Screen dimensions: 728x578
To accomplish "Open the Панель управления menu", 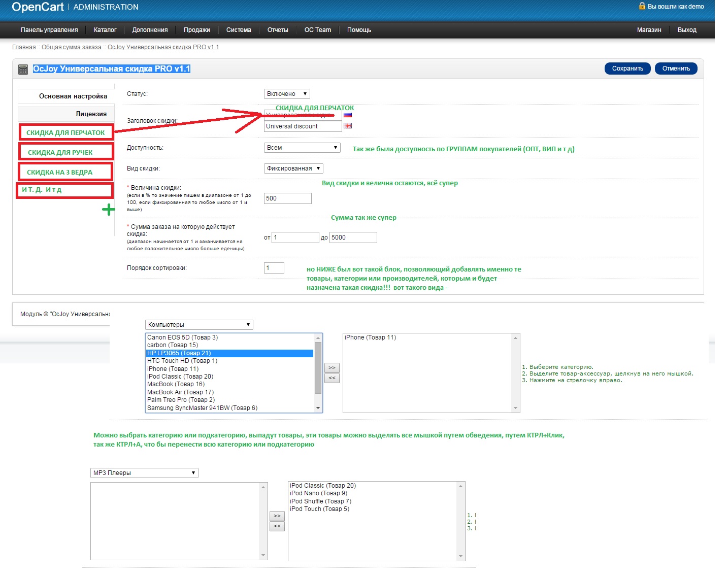I will tap(49, 30).
